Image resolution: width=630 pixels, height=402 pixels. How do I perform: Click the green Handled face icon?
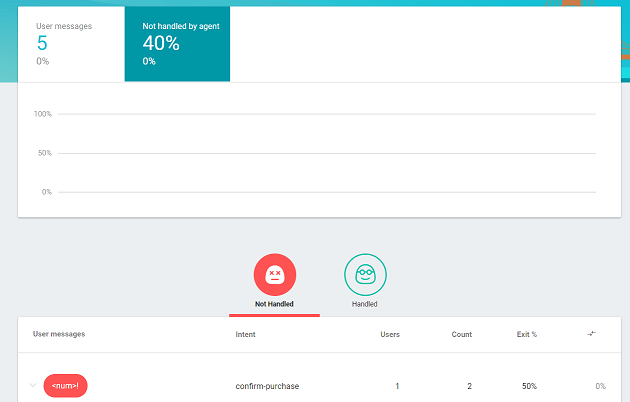365,275
